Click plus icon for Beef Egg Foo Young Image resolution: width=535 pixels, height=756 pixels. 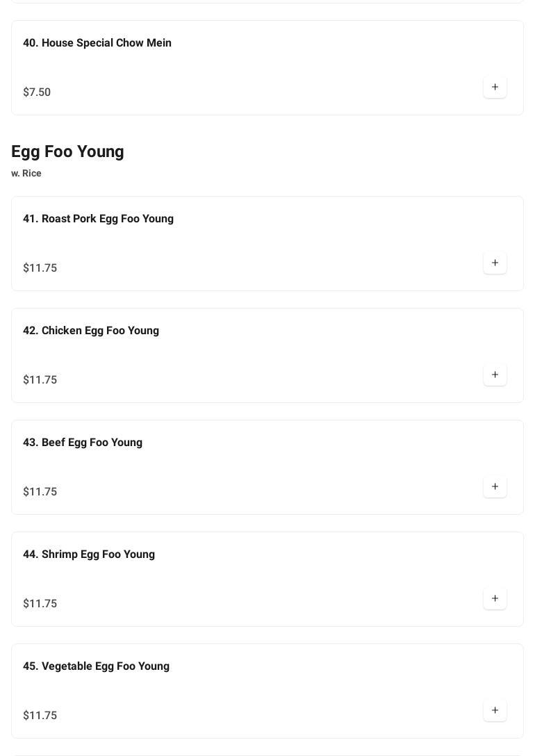point(495,487)
